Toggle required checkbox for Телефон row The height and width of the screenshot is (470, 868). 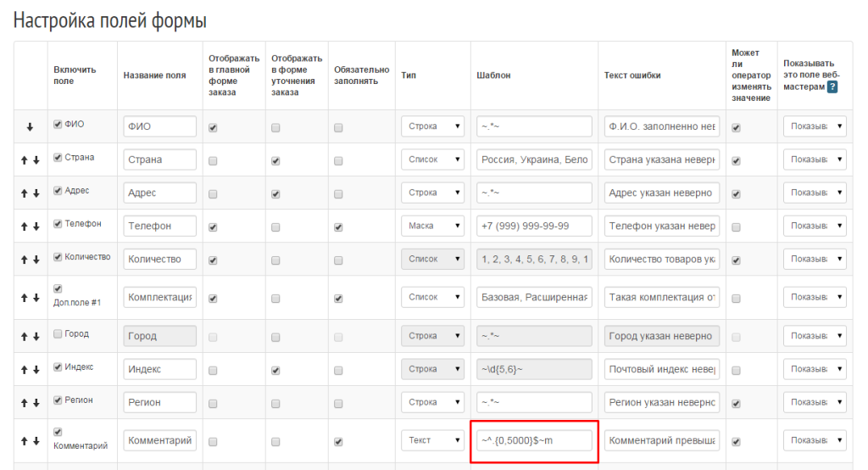coord(339,227)
